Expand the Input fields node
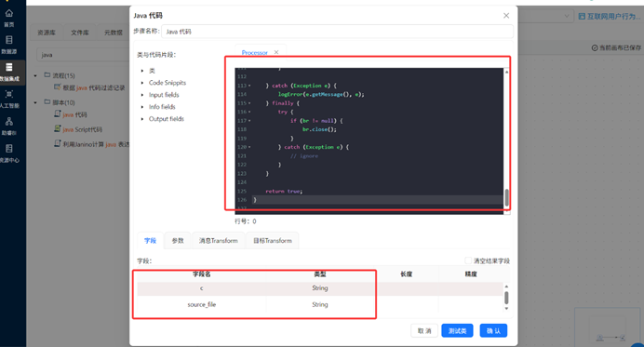 click(x=142, y=95)
